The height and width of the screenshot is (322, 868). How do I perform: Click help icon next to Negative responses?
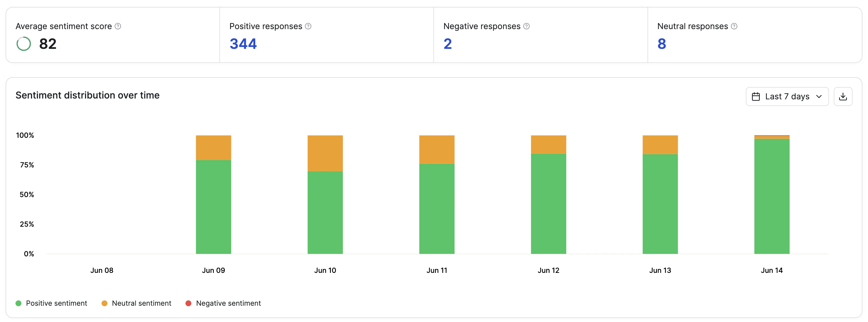pyautogui.click(x=526, y=26)
